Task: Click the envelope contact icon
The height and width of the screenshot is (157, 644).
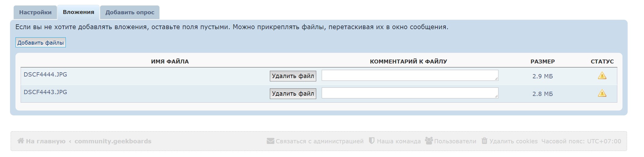Action: [x=270, y=141]
